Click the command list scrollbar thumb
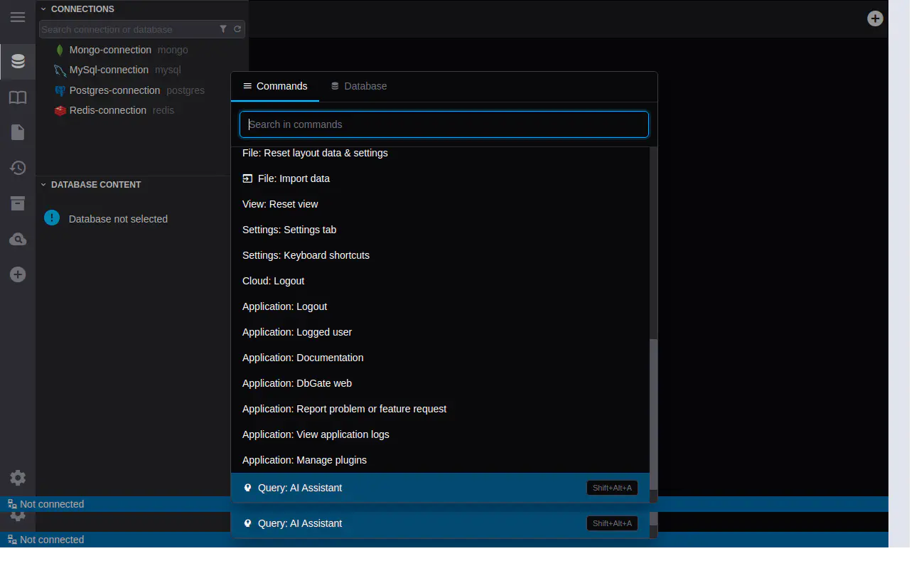924x583 pixels. pyautogui.click(x=653, y=412)
